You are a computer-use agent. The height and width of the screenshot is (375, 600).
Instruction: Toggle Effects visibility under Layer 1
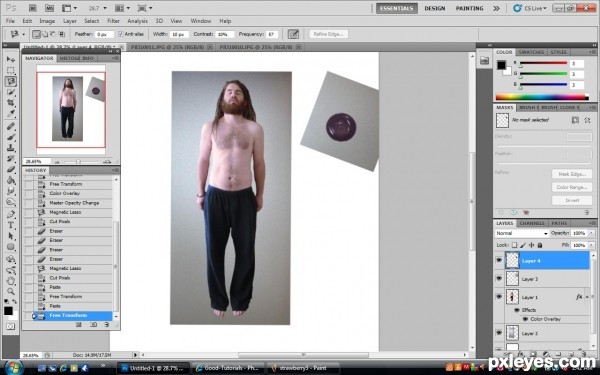517,310
